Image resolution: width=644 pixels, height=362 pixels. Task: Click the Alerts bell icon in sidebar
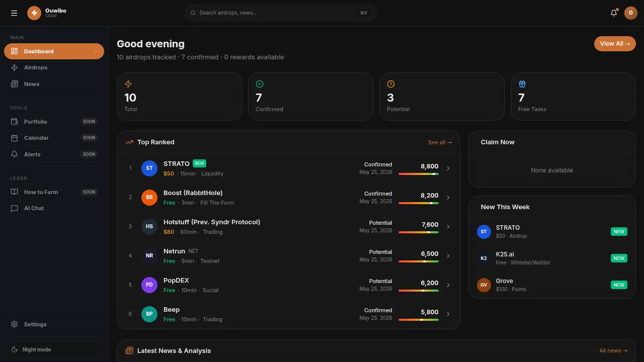[15, 154]
